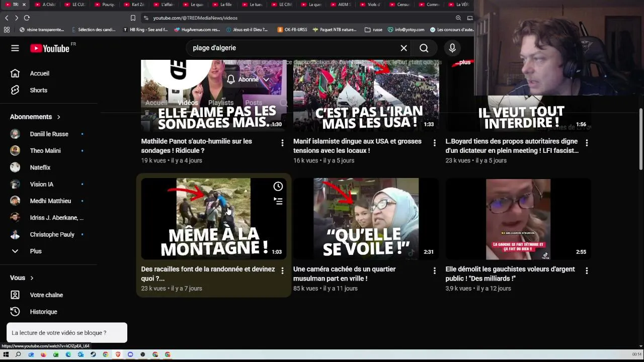This screenshot has width=644, height=362.
Task: Switch to the 'A Child' browser tab
Action: tap(44, 5)
